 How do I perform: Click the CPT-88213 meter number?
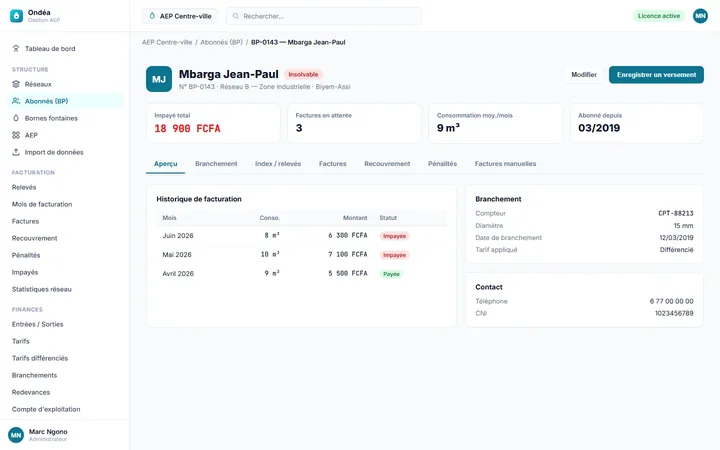click(675, 214)
